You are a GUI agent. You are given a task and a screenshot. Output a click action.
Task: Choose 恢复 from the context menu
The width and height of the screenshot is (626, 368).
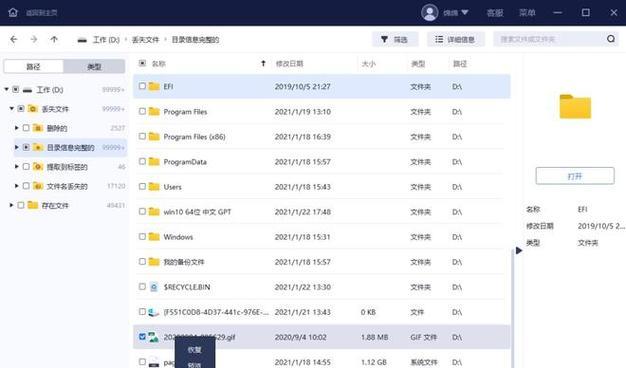click(x=195, y=350)
